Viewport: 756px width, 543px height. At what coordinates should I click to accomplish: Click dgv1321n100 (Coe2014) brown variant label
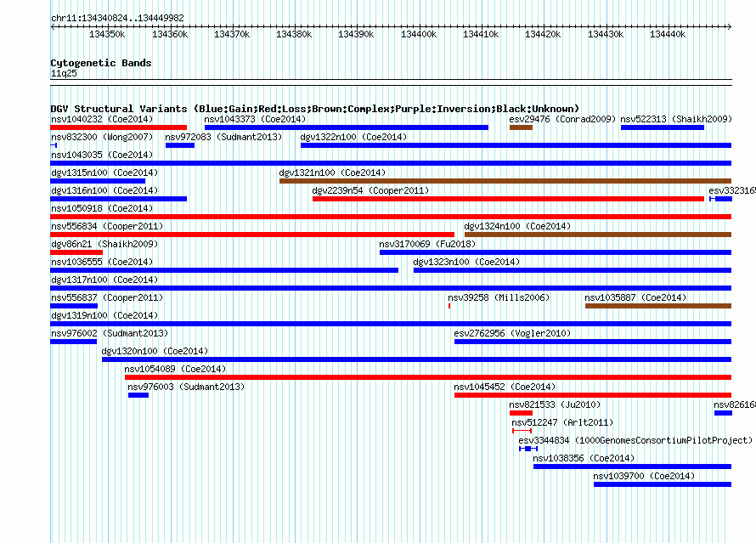click(332, 173)
